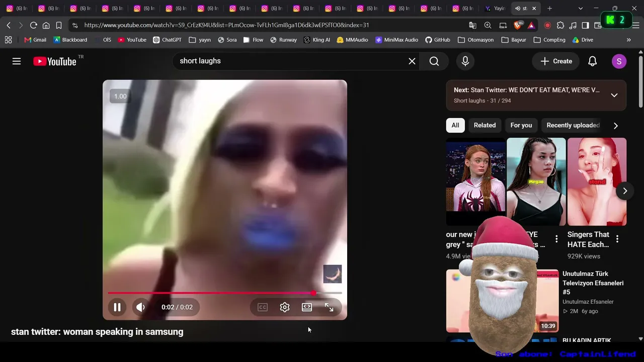
Task: Mute the video volume
Action: tap(140, 307)
